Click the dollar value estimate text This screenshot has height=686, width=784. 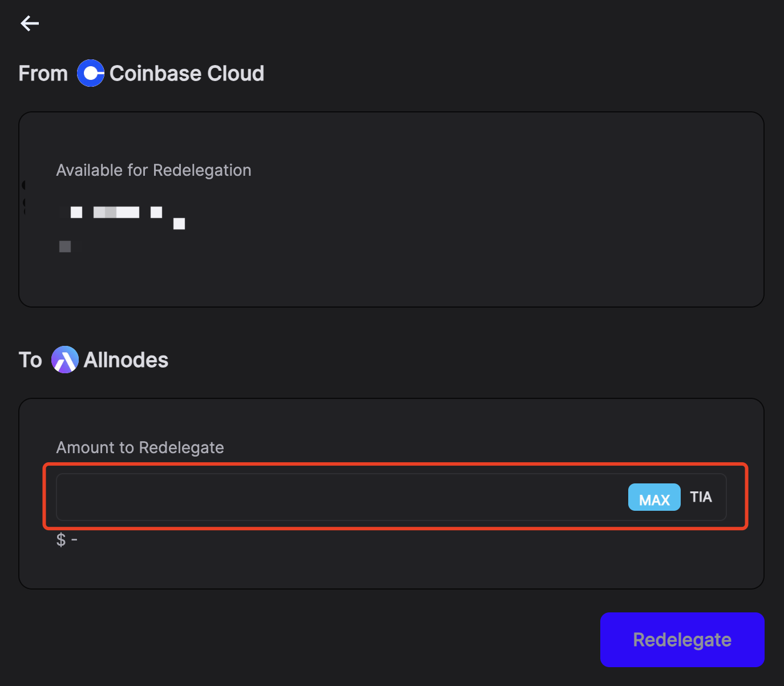click(x=67, y=539)
